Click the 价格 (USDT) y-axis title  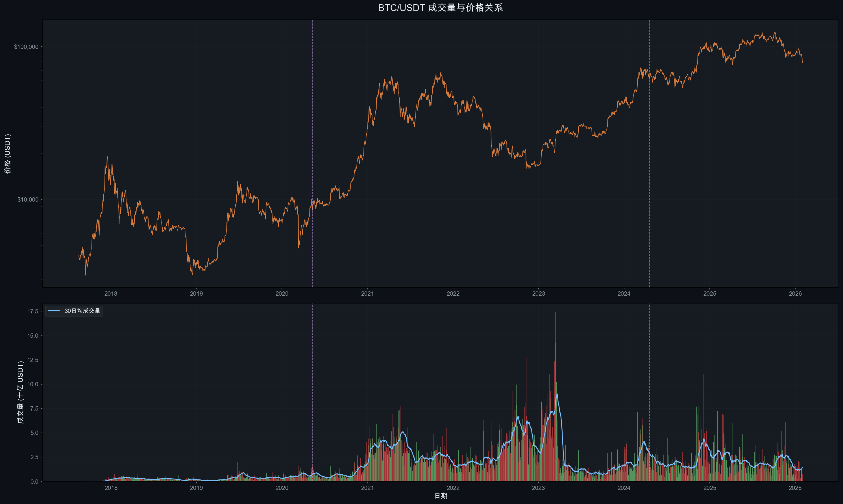point(7,154)
